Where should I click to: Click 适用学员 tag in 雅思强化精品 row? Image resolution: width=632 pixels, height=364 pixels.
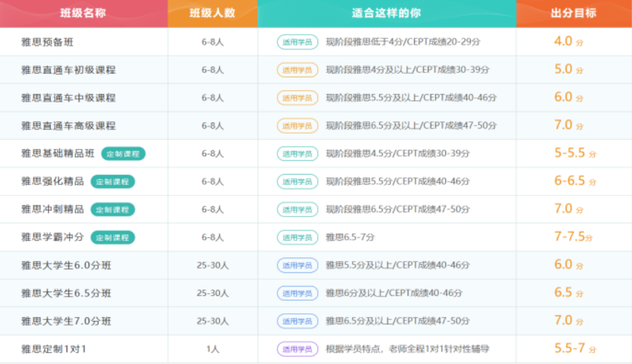(298, 182)
